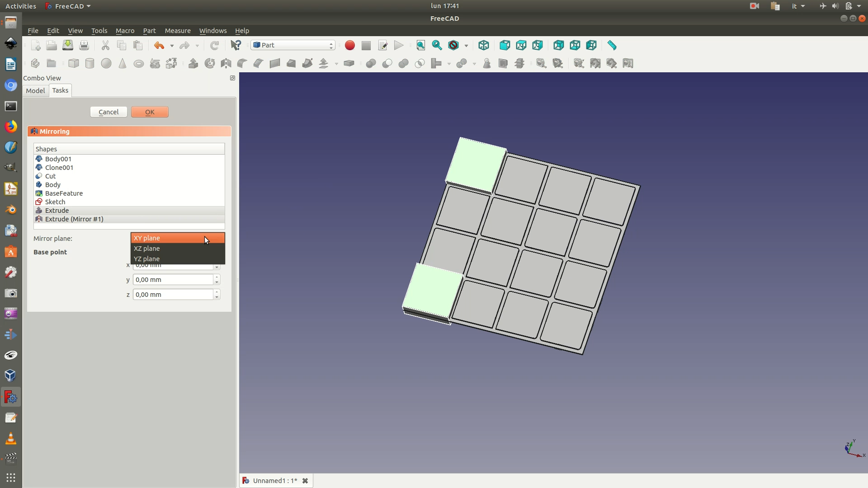Click the red macro record button
The width and height of the screenshot is (868, 488).
click(x=349, y=45)
